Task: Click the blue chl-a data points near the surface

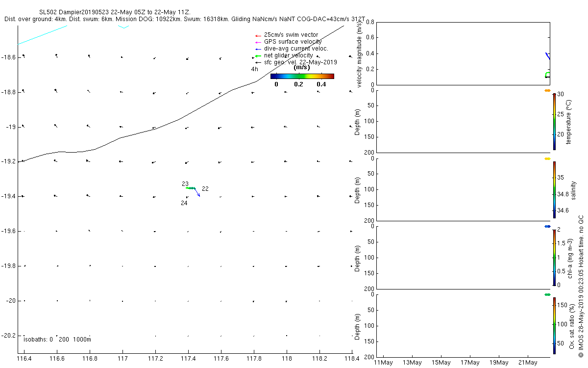Action: (x=547, y=226)
